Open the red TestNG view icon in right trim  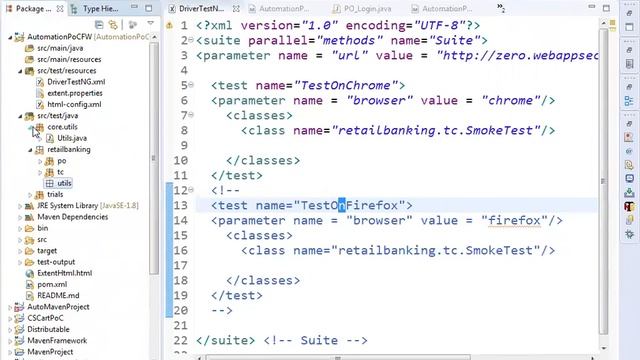click(x=629, y=207)
